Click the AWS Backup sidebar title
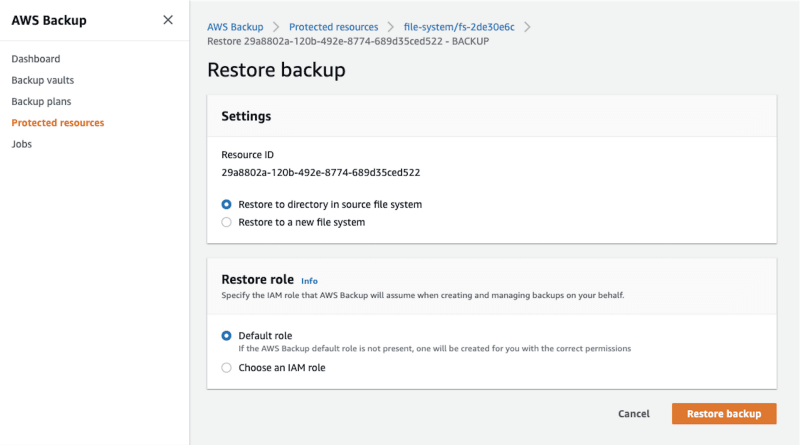800x445 pixels. pos(49,20)
